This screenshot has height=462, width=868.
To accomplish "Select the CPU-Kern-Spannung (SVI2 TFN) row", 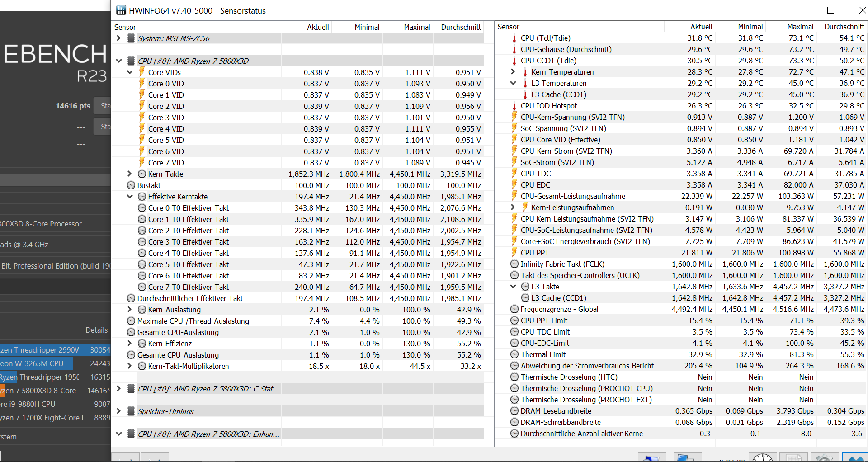I will tap(681, 117).
